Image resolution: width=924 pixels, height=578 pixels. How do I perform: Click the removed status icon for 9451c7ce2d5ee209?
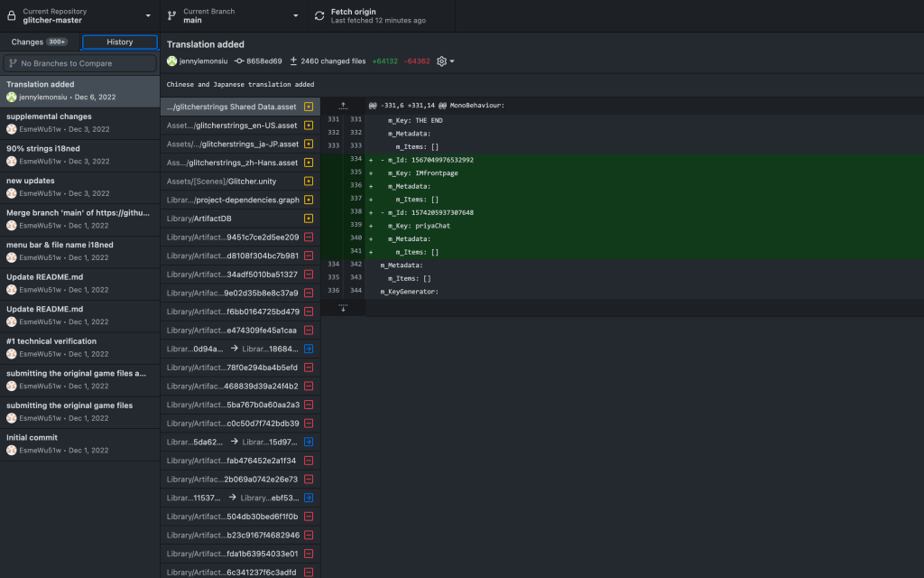[x=309, y=238]
